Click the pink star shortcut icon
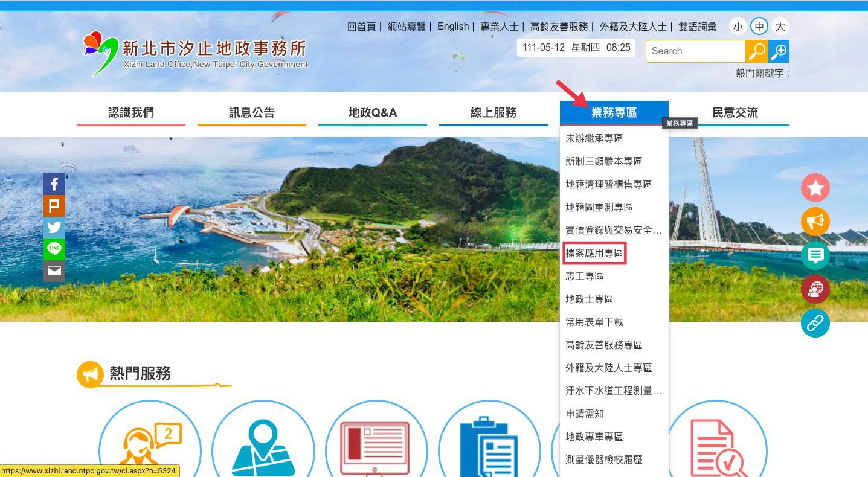Viewport: 868px width, 477px height. pyautogui.click(x=815, y=188)
